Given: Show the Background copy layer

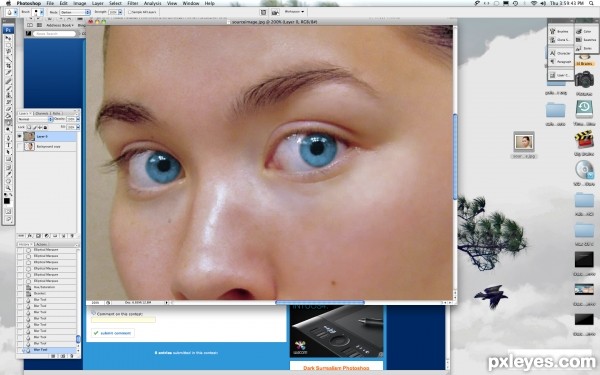Looking at the screenshot, I should click(x=20, y=146).
